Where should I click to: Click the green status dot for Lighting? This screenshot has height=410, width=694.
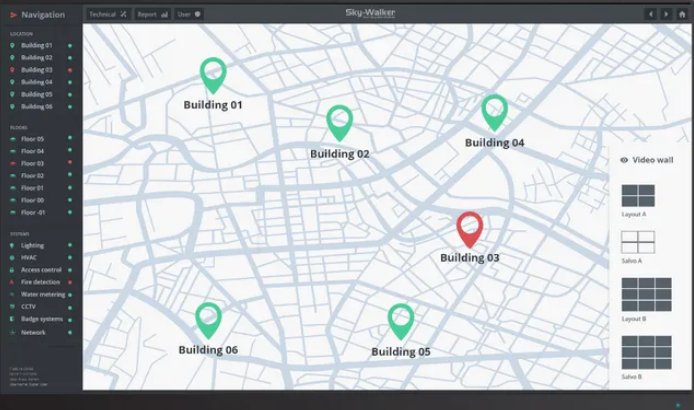tap(70, 245)
